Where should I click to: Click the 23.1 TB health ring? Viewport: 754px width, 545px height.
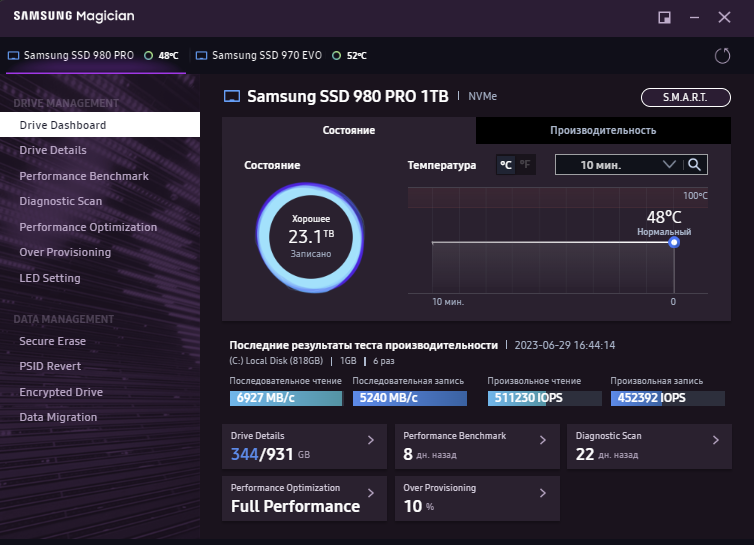point(311,237)
